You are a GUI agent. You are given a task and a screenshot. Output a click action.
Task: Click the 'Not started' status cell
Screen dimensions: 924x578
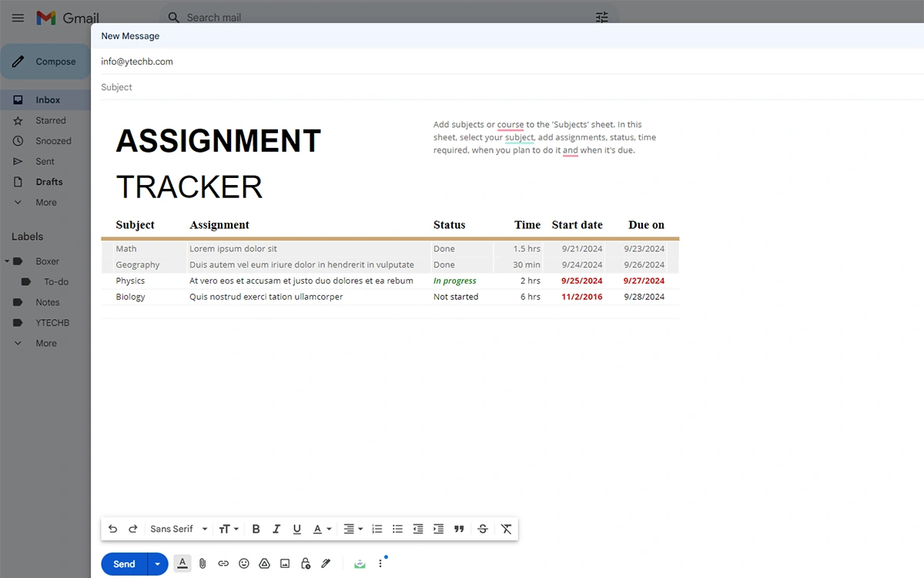point(456,297)
